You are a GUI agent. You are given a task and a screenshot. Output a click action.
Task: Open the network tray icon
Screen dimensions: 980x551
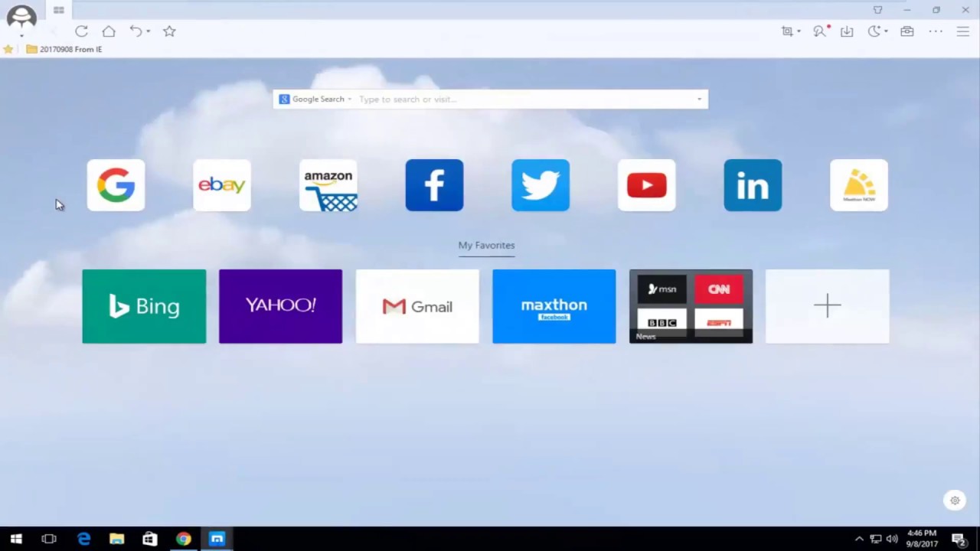(876, 539)
